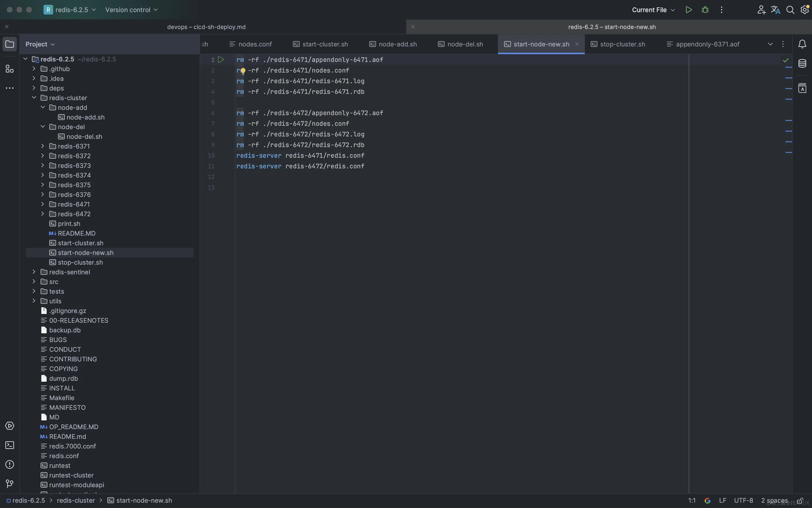Click redis-cluster in breadcrumb bar
812x508 pixels.
pyautogui.click(x=76, y=500)
